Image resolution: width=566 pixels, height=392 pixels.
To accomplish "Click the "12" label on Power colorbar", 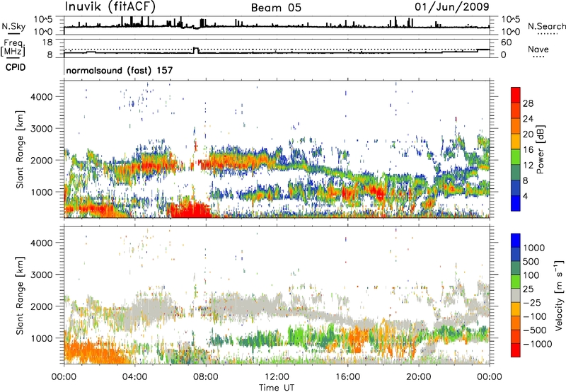I will [x=528, y=166].
